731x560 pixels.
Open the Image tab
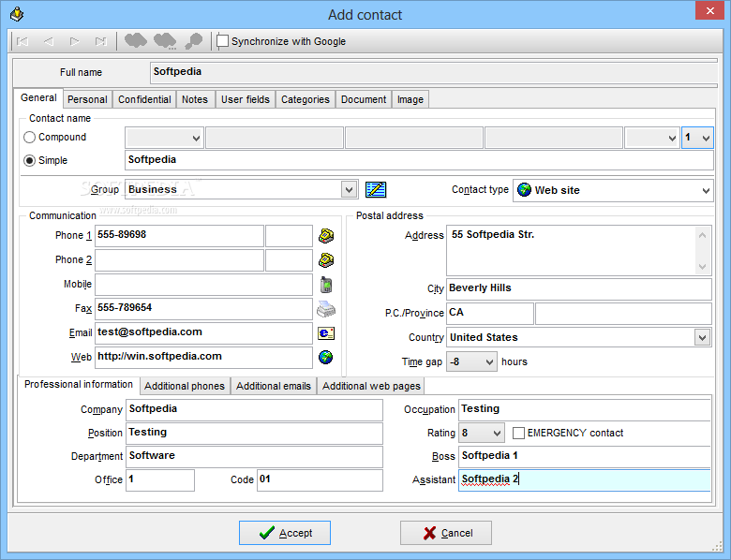pos(410,99)
